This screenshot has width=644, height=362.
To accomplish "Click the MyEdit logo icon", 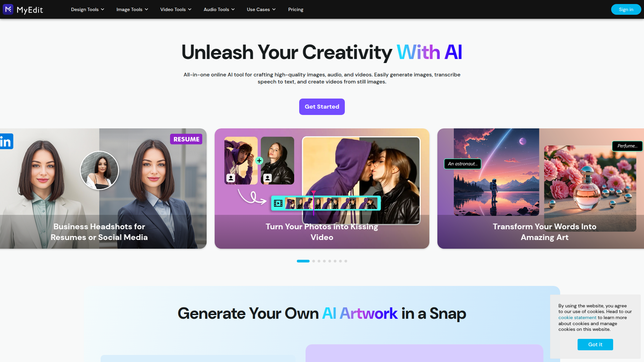I will click(x=8, y=9).
